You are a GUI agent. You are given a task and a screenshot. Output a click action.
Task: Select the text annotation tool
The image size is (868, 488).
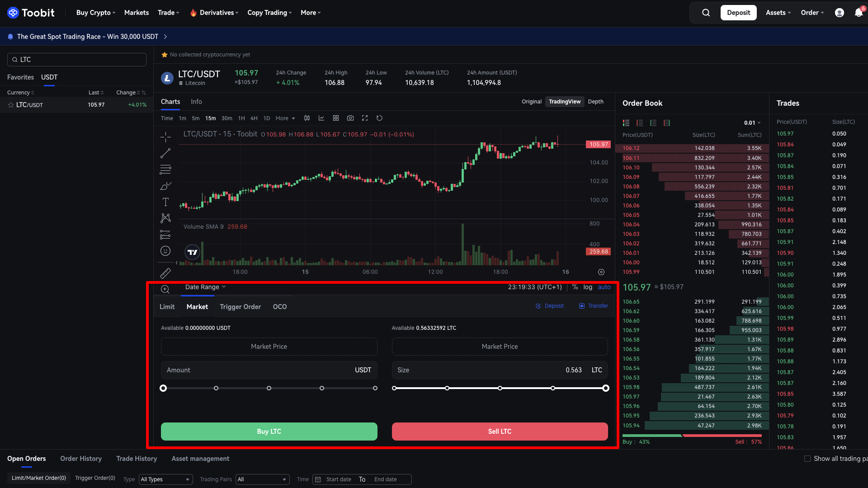165,202
